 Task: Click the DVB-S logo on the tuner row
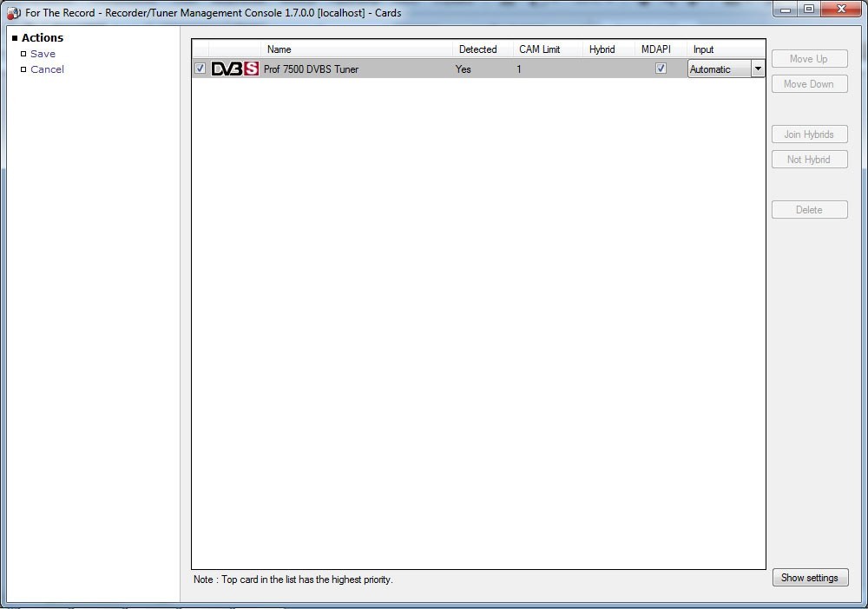click(x=234, y=69)
